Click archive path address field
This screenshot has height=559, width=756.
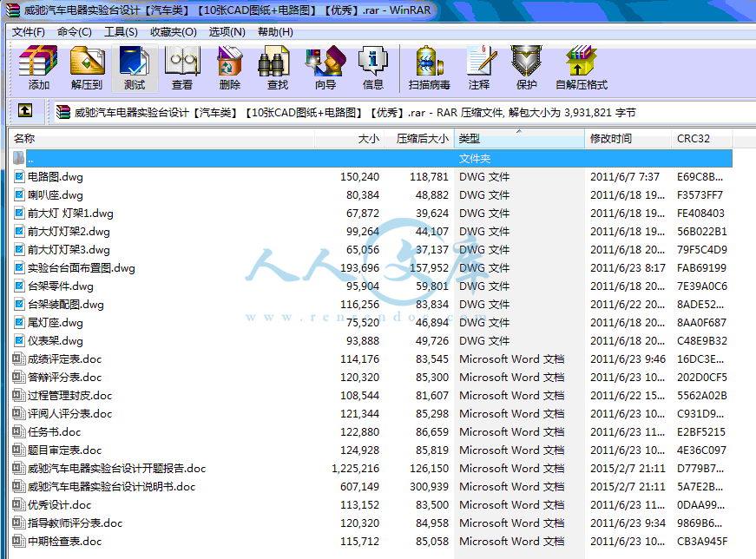404,112
